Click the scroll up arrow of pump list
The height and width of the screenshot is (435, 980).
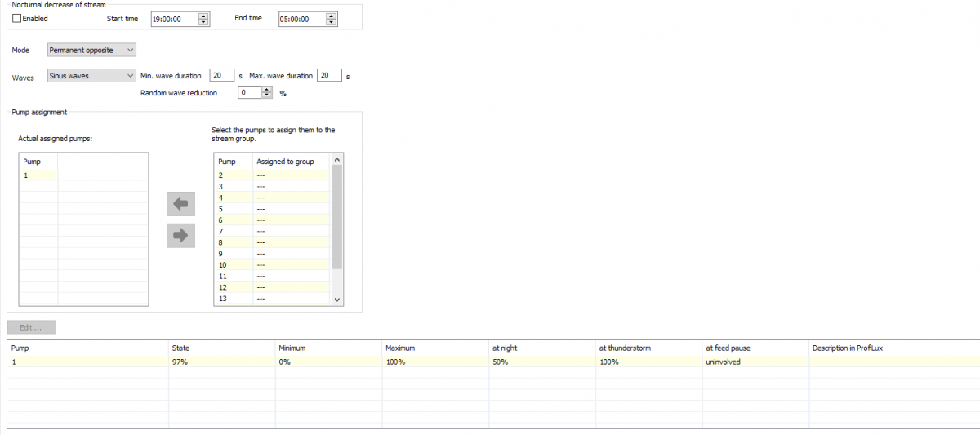point(337,159)
